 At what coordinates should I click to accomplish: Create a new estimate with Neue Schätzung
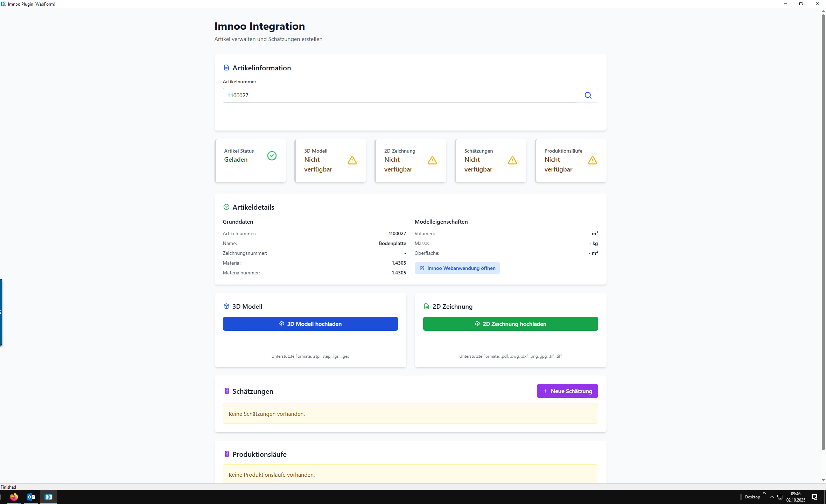[x=567, y=391]
